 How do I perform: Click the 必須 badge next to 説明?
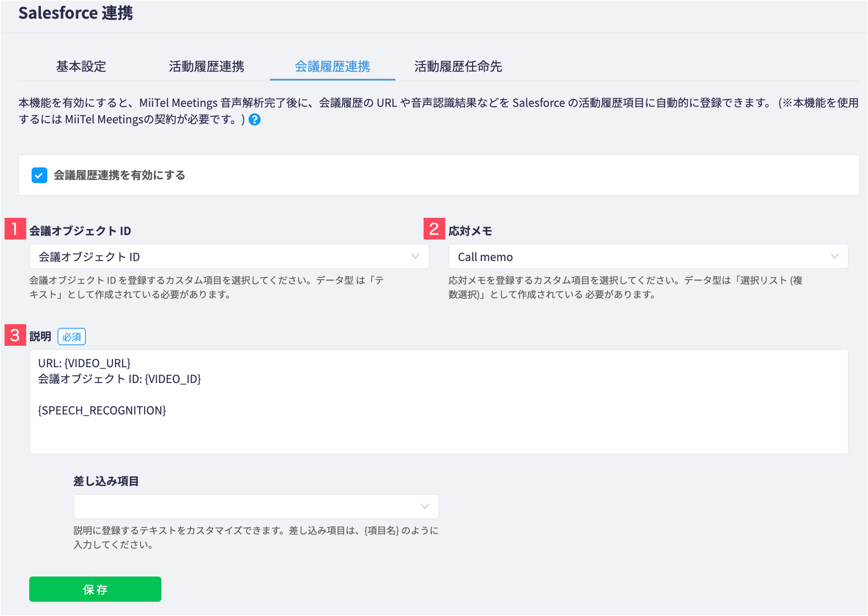72,337
